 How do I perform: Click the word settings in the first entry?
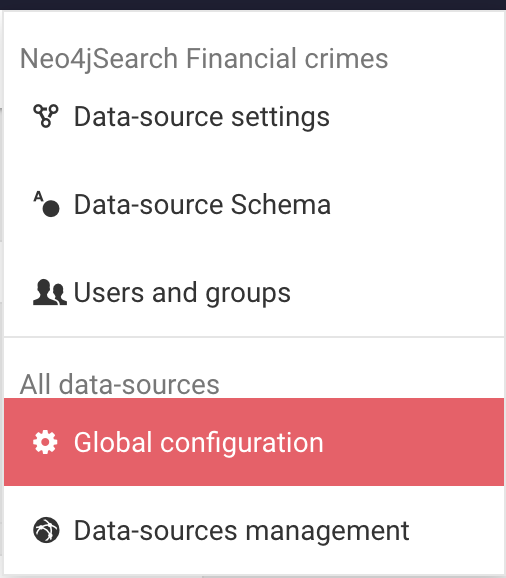coord(280,117)
